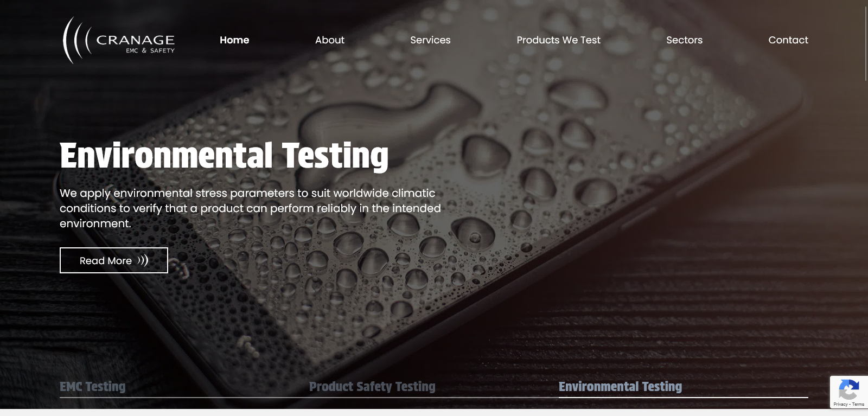The image size is (868, 416).
Task: Select the bottom Environmental Testing slide tab
Action: (620, 387)
